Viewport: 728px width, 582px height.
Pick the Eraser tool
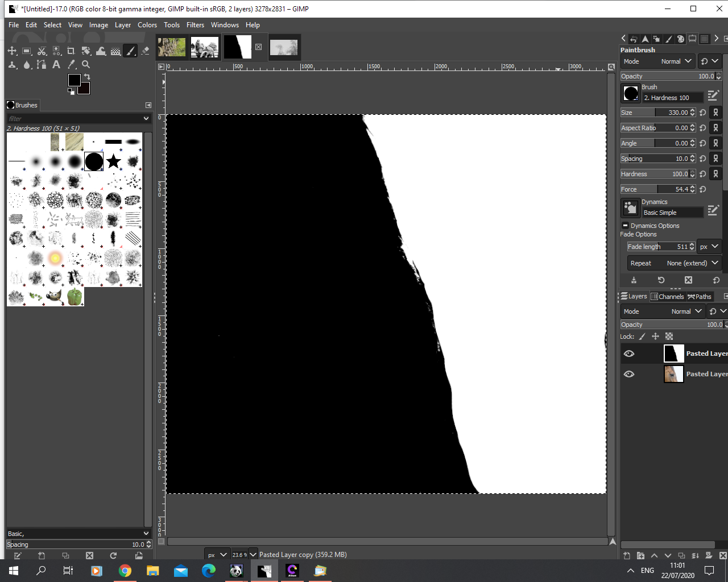point(145,51)
